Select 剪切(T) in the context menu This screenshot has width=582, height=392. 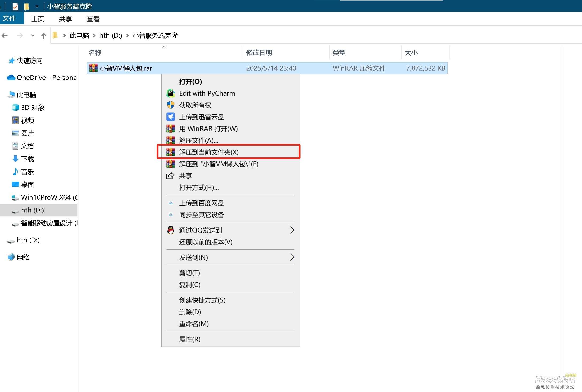230,273
